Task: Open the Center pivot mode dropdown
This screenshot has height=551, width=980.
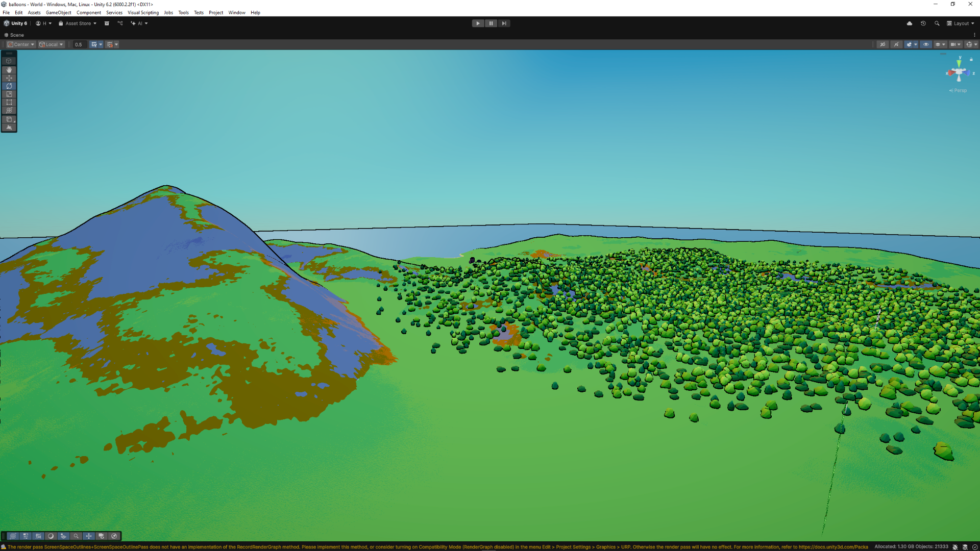Action: [21, 44]
